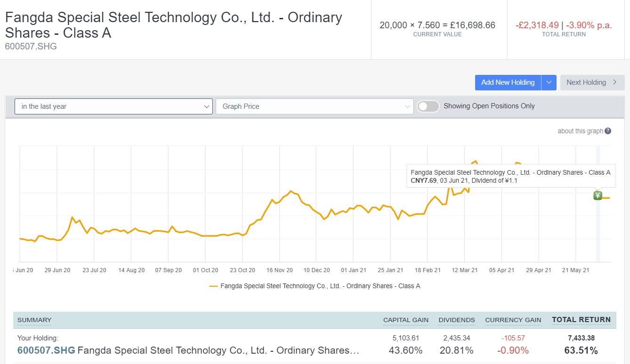Click the "Next Holding" button
Screen dimensions: 630x364
tap(589, 82)
